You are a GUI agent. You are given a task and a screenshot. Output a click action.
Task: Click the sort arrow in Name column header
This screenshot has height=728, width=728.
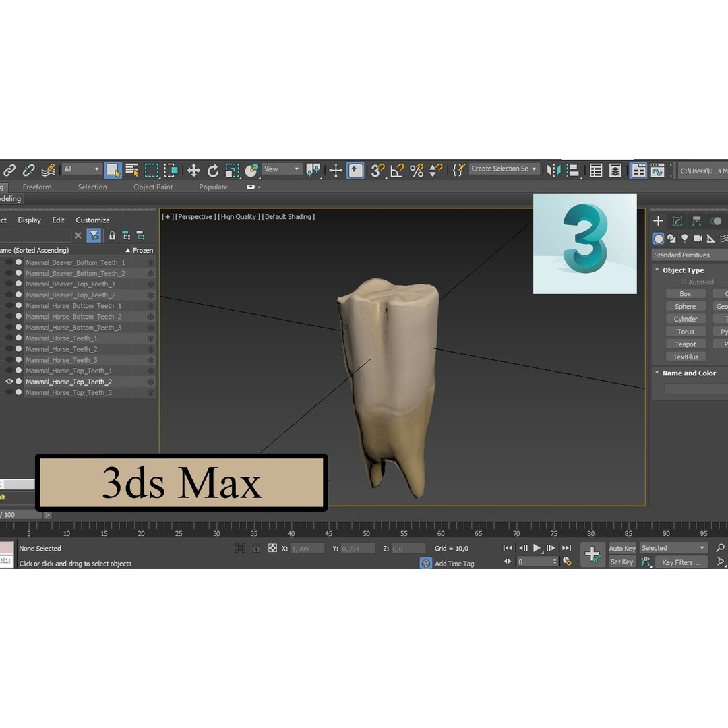pyautogui.click(x=127, y=250)
